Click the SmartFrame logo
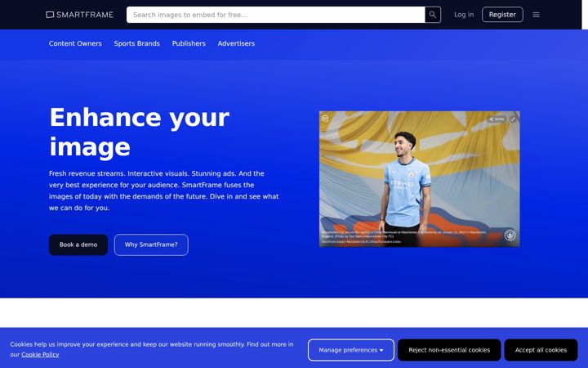Image resolution: width=588 pixels, height=368 pixels. [x=79, y=15]
